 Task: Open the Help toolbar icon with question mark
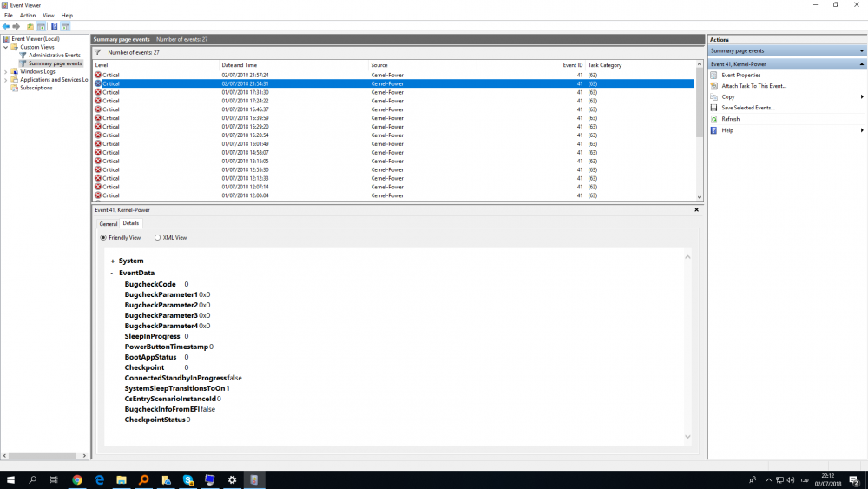click(54, 27)
